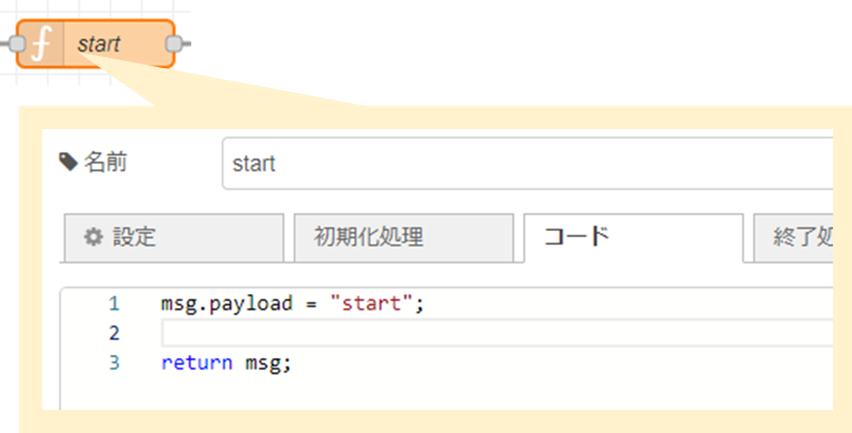Open the 終了処理 tab
The image size is (852, 433).
point(793,237)
